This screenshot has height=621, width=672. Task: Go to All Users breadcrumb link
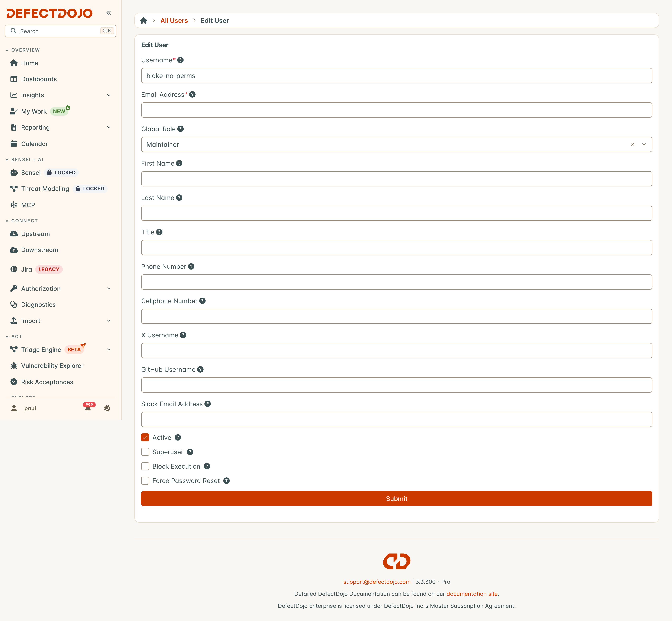click(x=174, y=21)
